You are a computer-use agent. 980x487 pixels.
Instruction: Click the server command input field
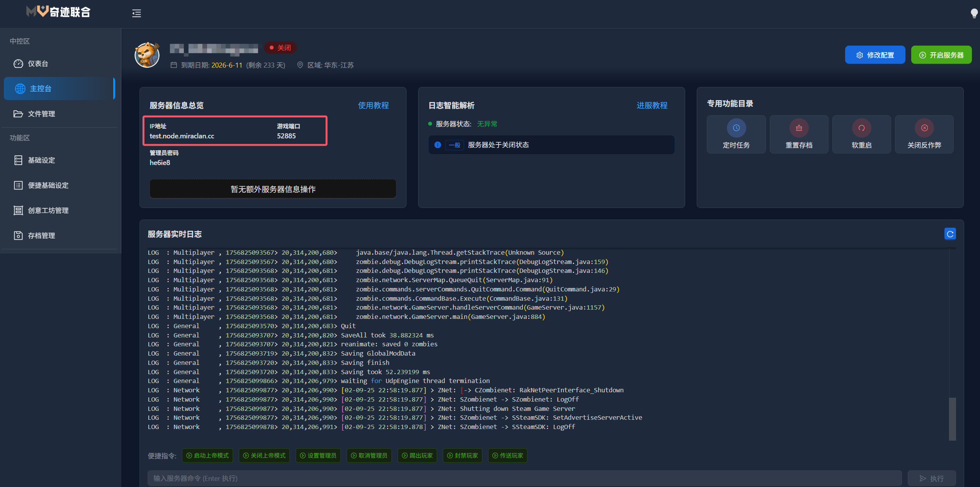pos(524,478)
